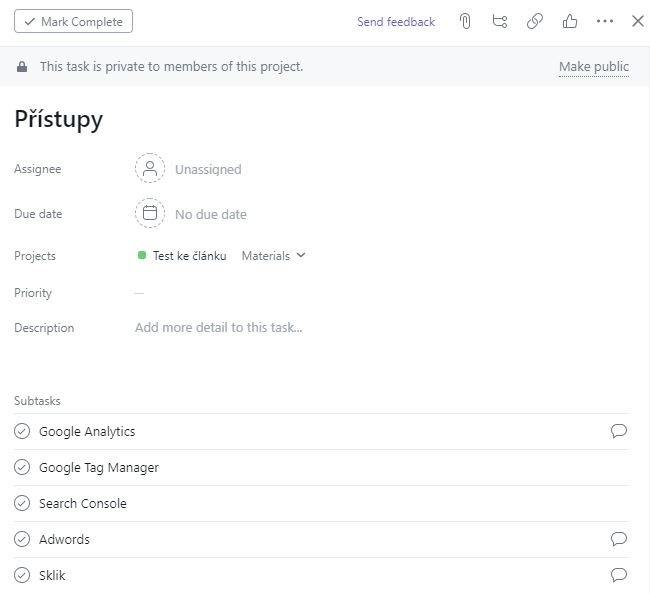This screenshot has height=593, width=650.
Task: Open comment bubble on Sklik subtask
Action: pos(618,575)
